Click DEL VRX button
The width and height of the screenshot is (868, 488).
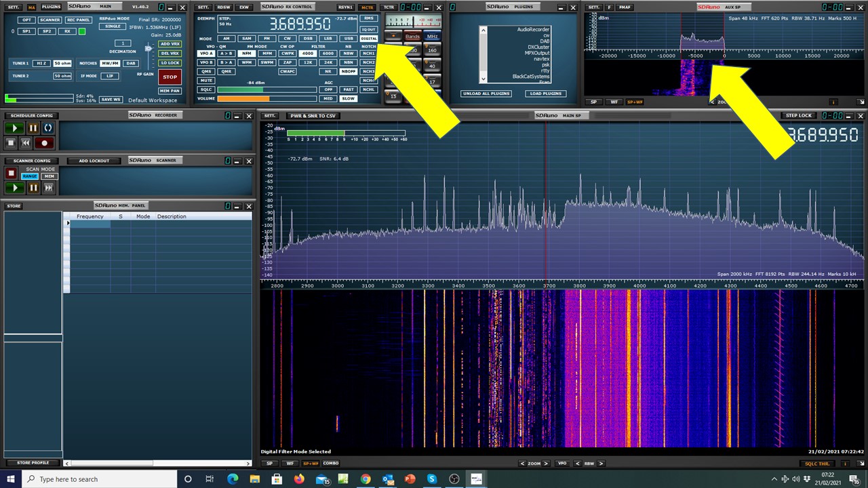[x=170, y=53]
